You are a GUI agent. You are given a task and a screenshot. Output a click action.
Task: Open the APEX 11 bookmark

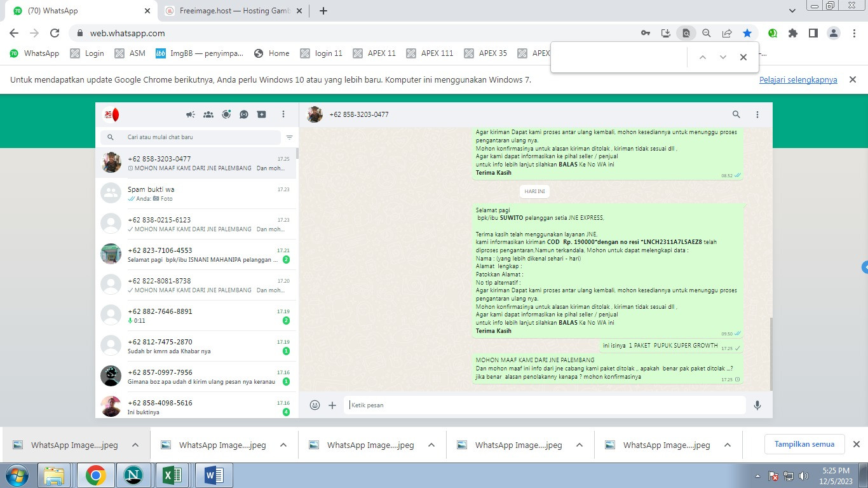374,53
